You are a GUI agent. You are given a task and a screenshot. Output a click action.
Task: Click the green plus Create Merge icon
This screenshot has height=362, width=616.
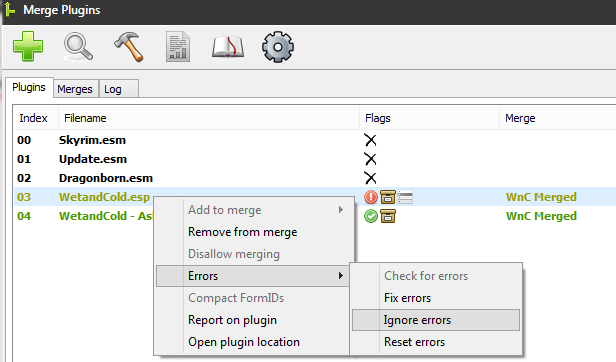coord(28,46)
